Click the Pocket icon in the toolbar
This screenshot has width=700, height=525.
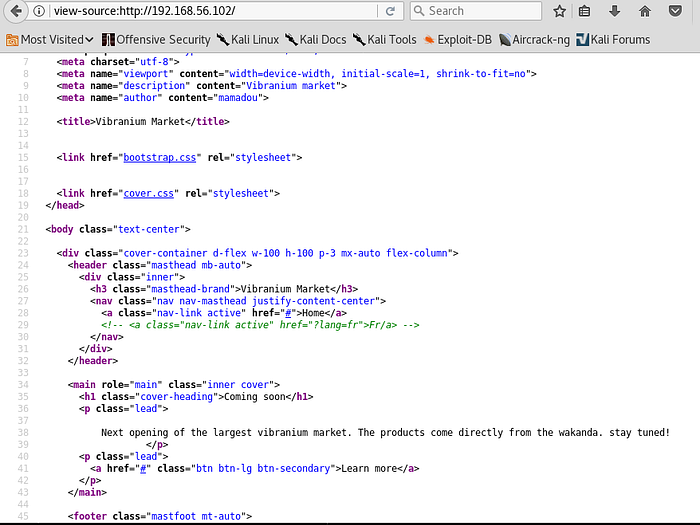[x=675, y=11]
